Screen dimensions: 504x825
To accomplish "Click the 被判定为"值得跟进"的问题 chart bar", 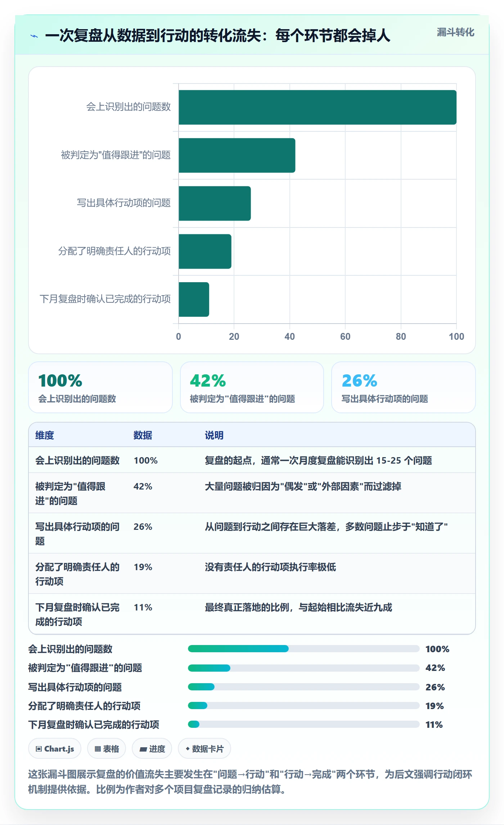I will tap(237, 155).
